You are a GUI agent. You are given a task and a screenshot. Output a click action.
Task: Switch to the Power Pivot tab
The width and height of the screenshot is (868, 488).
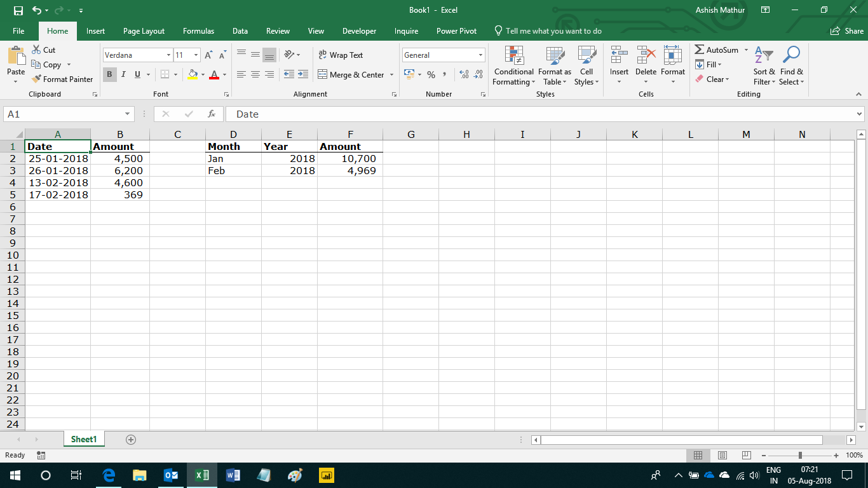[456, 31]
